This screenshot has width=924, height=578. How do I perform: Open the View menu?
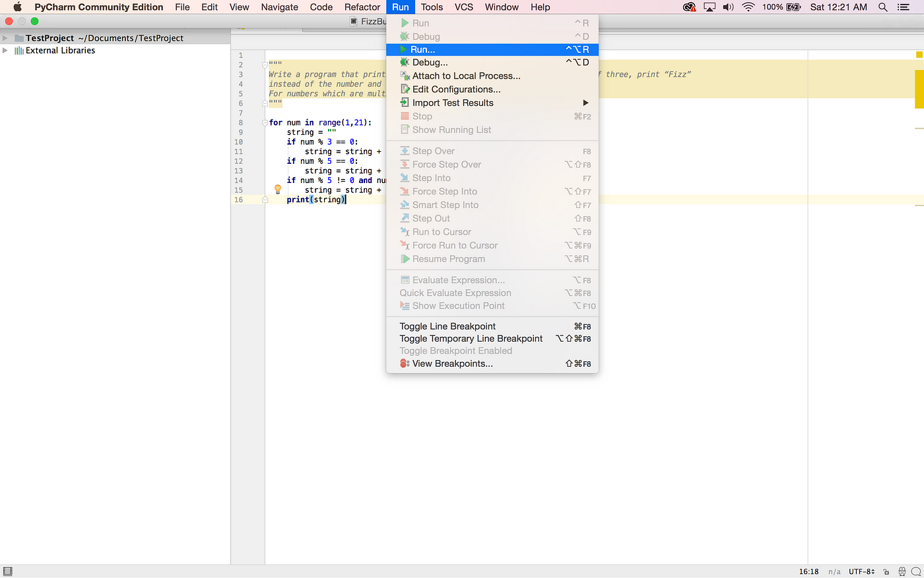click(239, 7)
